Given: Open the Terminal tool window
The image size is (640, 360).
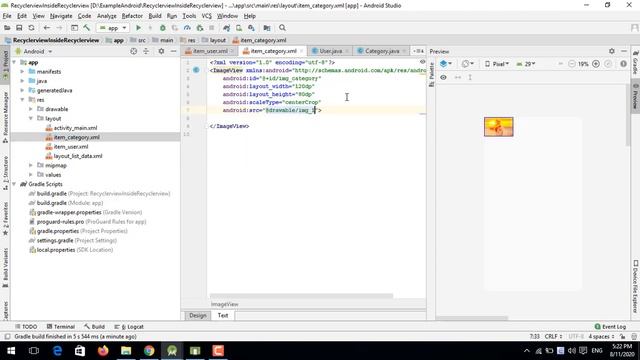Looking at the screenshot, I should coord(60,327).
